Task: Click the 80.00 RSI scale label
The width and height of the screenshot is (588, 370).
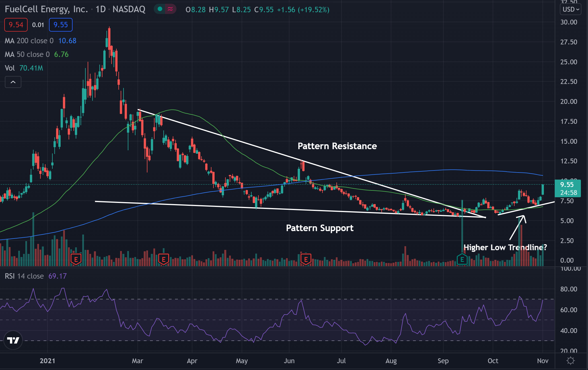Action: click(569, 289)
